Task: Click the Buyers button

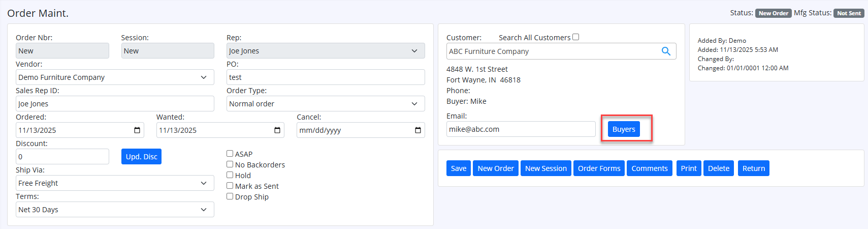Action: point(624,129)
